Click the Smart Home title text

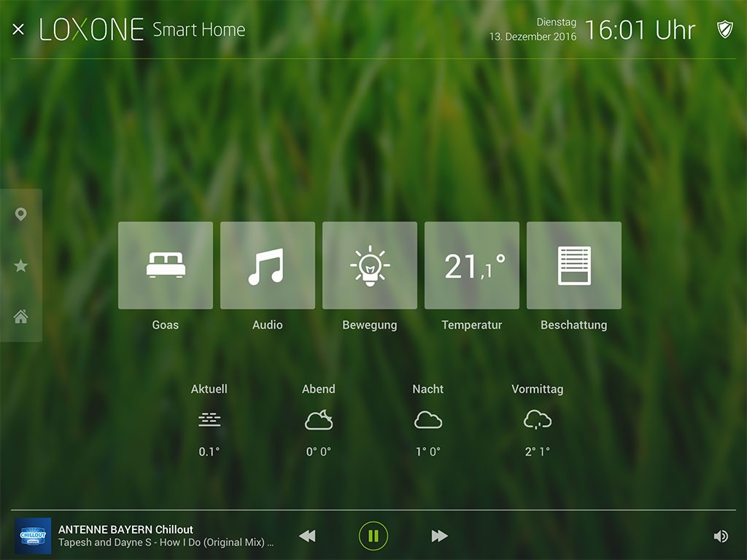click(x=199, y=29)
